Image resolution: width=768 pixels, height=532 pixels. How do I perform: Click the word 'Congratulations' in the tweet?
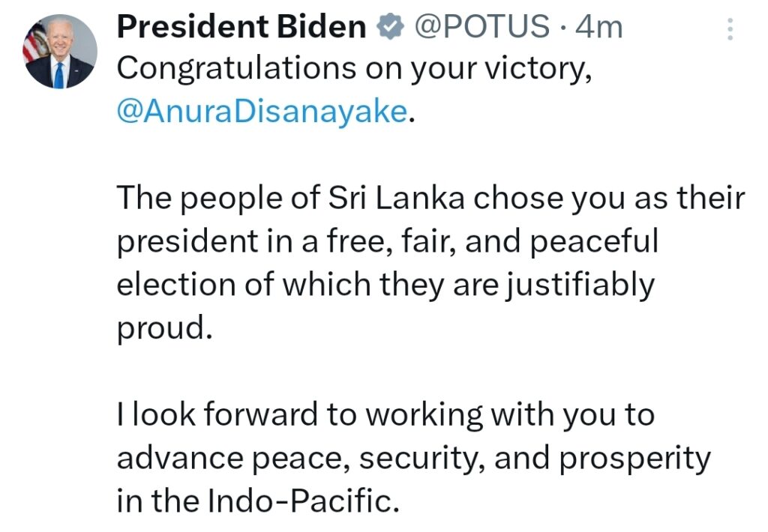[x=236, y=70]
